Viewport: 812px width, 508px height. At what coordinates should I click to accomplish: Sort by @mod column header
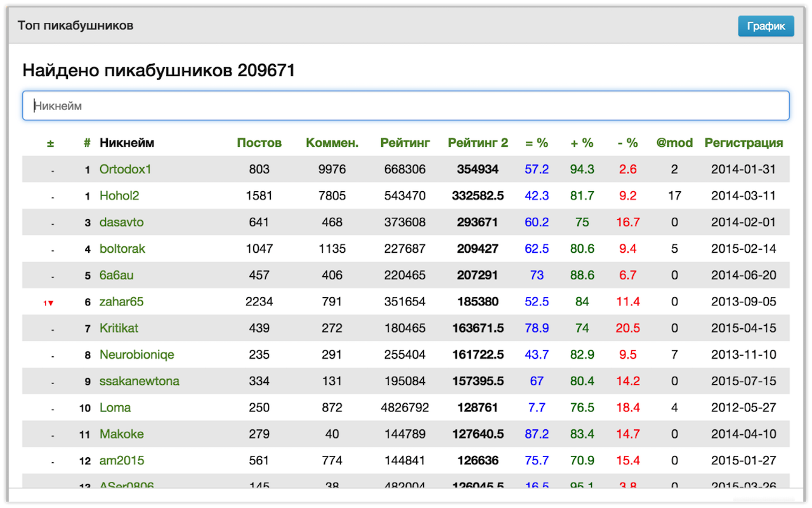point(674,143)
